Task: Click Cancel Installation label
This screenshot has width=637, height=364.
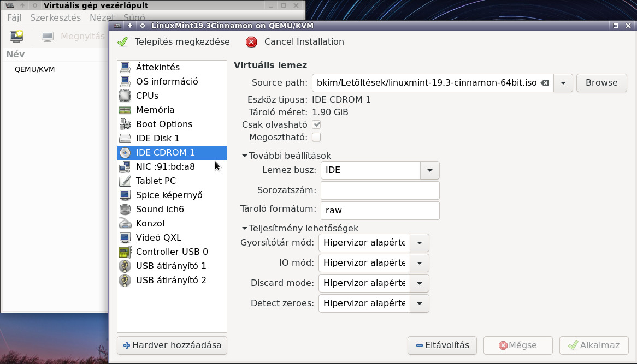Action: coord(304,42)
